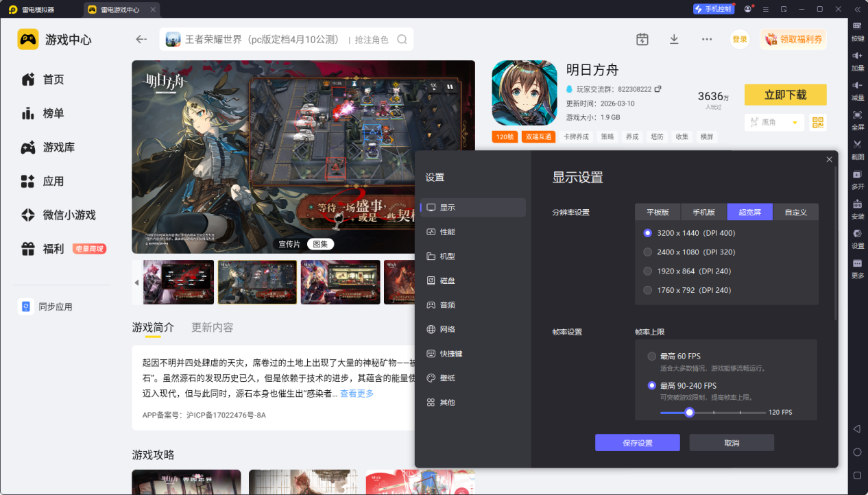Click the three-dots more options icon

pyautogui.click(x=707, y=39)
